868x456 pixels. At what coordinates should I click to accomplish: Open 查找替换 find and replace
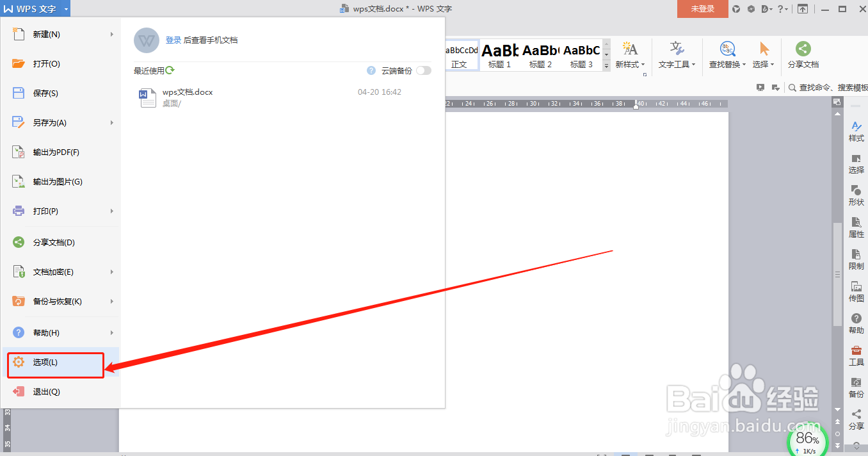(727, 56)
